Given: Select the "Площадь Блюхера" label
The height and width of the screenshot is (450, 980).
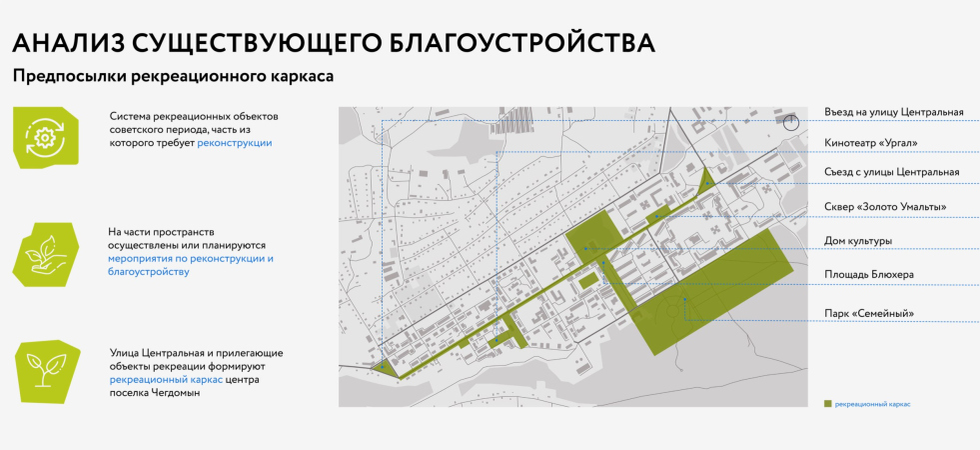Looking at the screenshot, I should 868,274.
